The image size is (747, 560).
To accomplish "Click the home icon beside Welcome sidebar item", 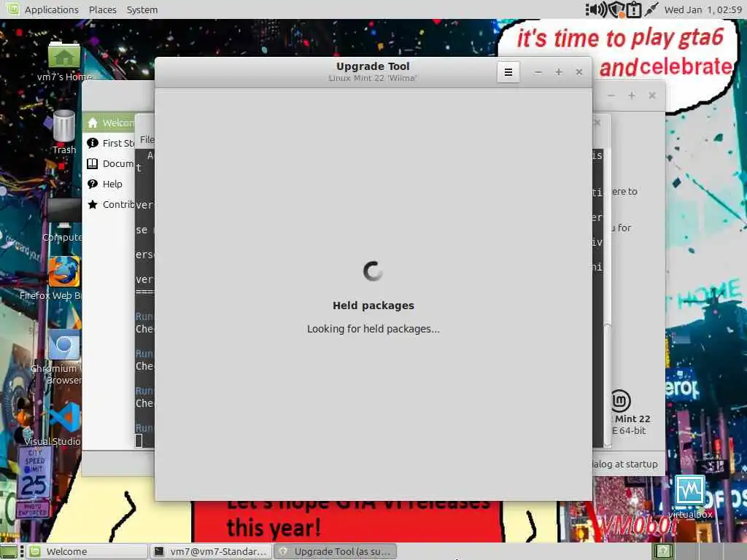I will click(x=93, y=122).
